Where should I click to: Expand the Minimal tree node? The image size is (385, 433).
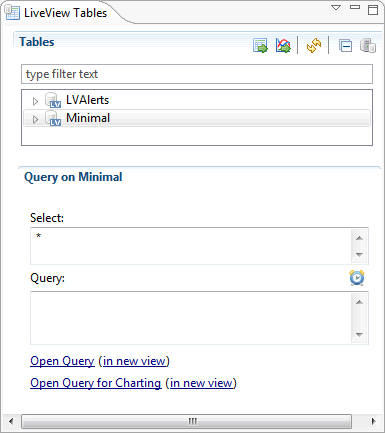coord(35,119)
